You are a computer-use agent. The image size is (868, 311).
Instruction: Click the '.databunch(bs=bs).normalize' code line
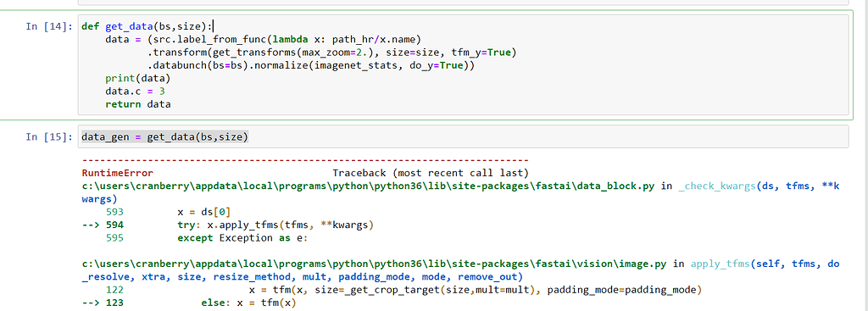click(311, 66)
